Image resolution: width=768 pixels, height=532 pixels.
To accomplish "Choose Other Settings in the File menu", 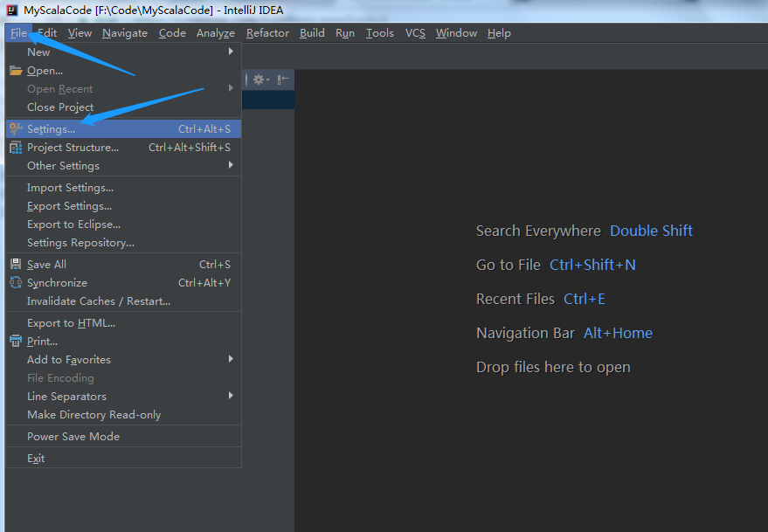I will 123,166.
